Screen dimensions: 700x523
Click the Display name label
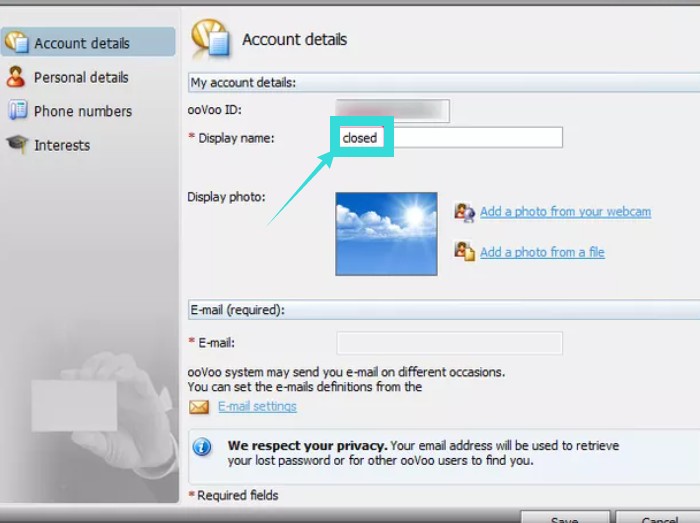coord(236,138)
